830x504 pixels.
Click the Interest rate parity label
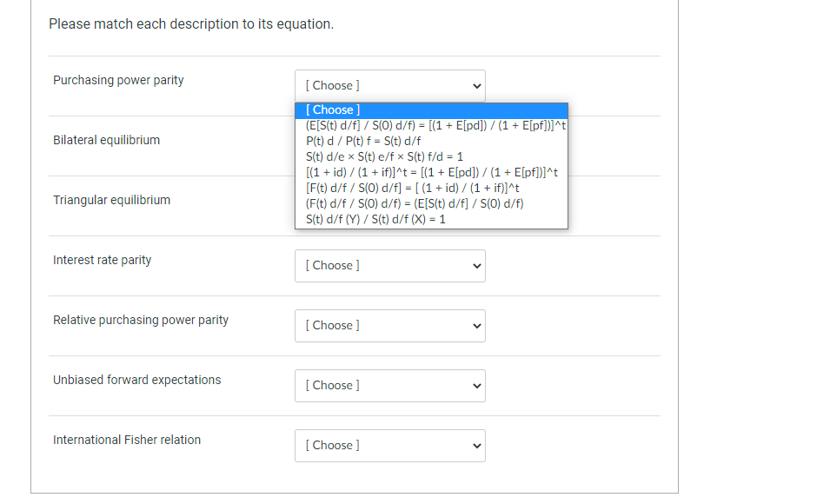(102, 260)
